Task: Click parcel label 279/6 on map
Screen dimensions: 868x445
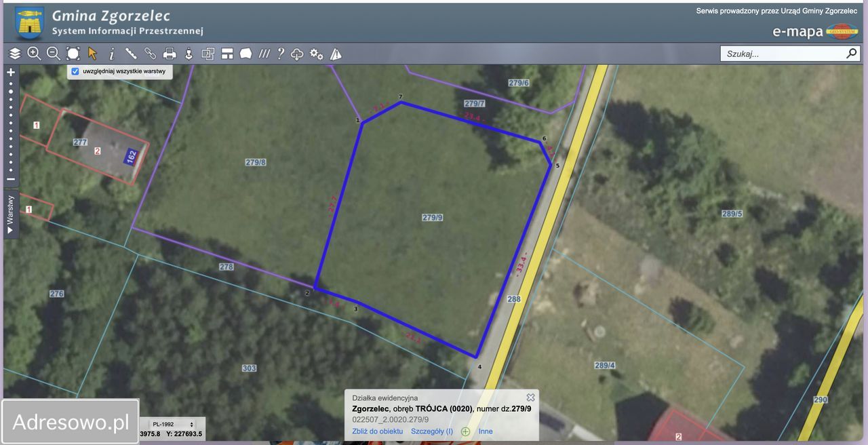Action: pos(518,82)
